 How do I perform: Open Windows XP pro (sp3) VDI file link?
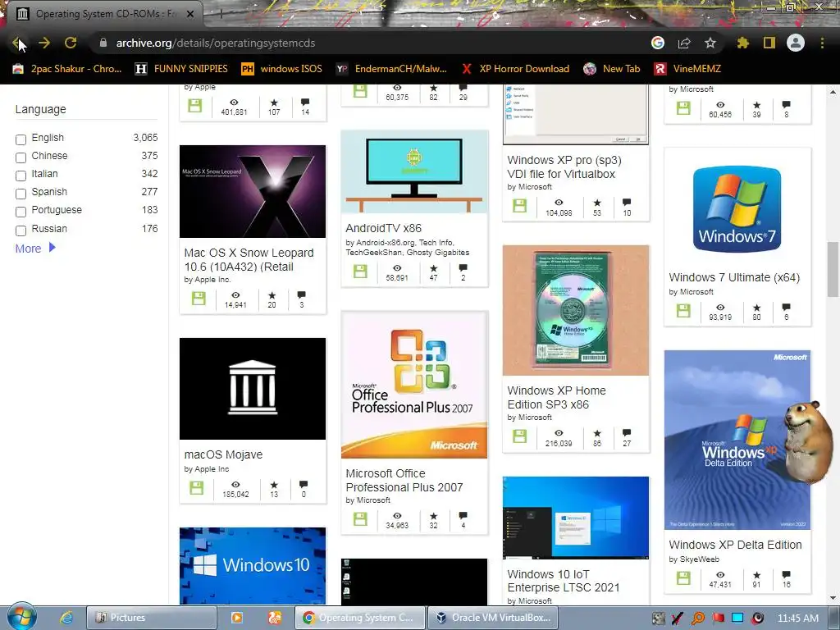(564, 167)
